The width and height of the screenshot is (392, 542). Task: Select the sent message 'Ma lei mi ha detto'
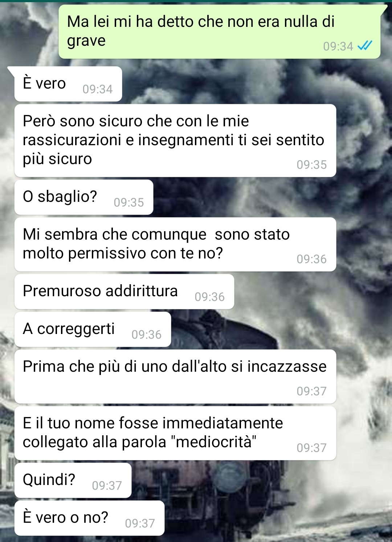(x=220, y=32)
